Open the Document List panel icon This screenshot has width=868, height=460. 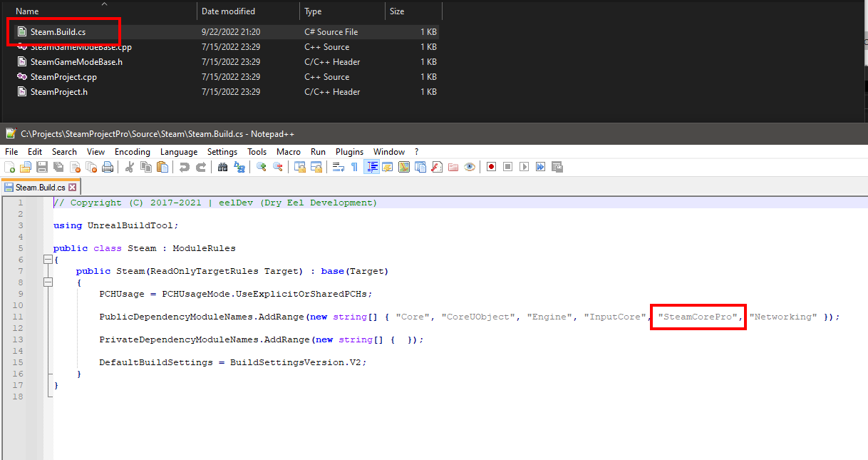pos(420,167)
